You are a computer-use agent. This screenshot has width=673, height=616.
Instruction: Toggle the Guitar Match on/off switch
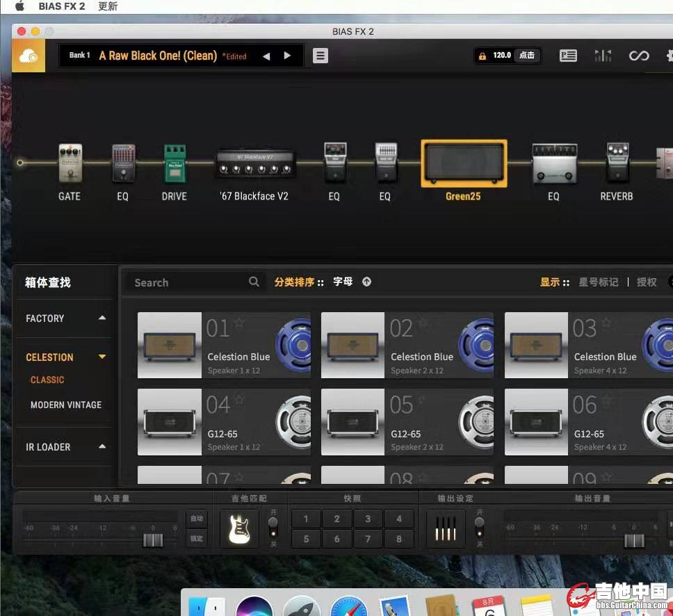click(x=273, y=523)
